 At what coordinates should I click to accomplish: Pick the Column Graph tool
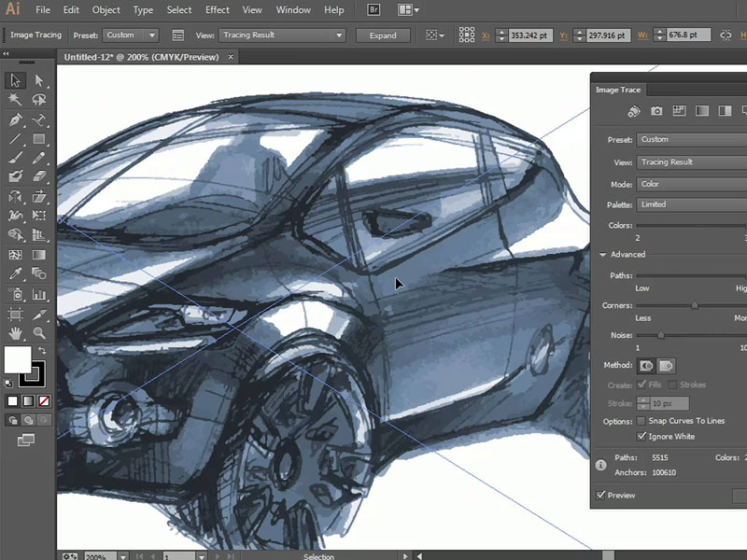pyautogui.click(x=39, y=294)
